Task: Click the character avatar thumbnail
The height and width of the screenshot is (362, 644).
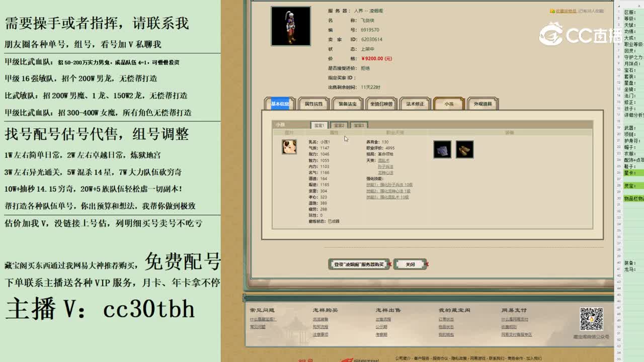Action: [291, 26]
